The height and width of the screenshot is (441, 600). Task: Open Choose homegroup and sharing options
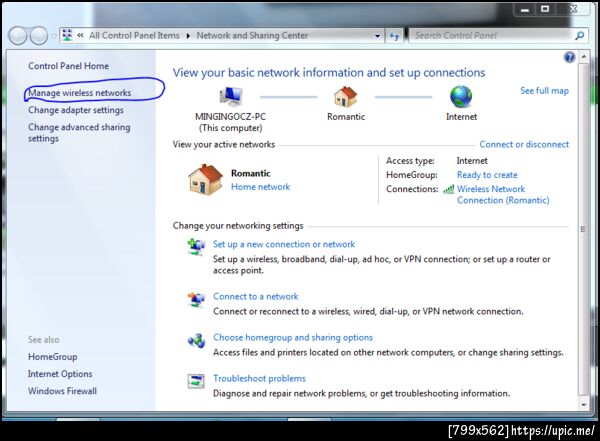293,338
